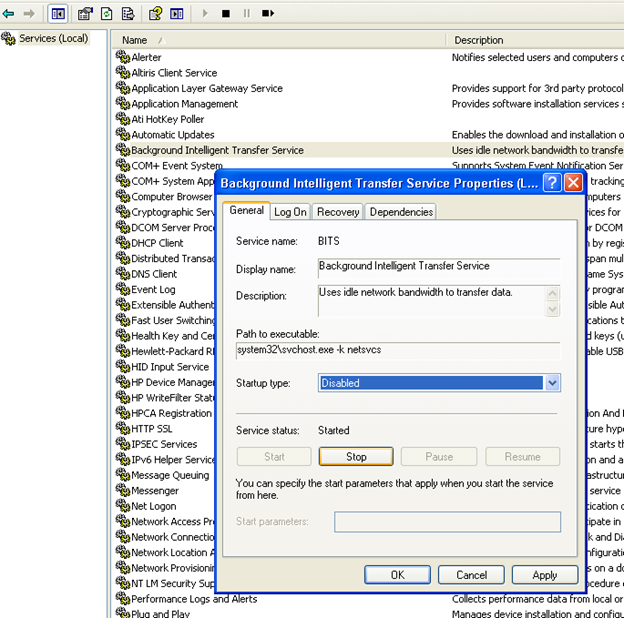Click the Restart Service toolbar icon
624x618 pixels.
268,14
